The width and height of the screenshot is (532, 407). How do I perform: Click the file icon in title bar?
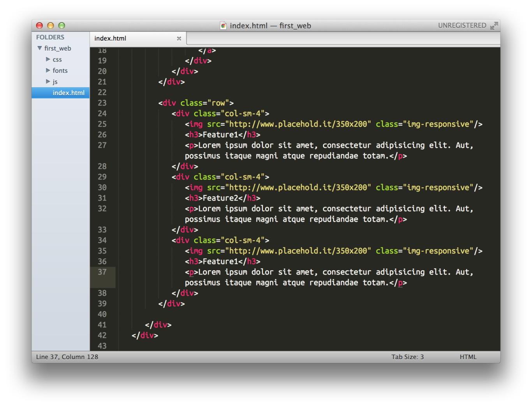click(x=223, y=26)
